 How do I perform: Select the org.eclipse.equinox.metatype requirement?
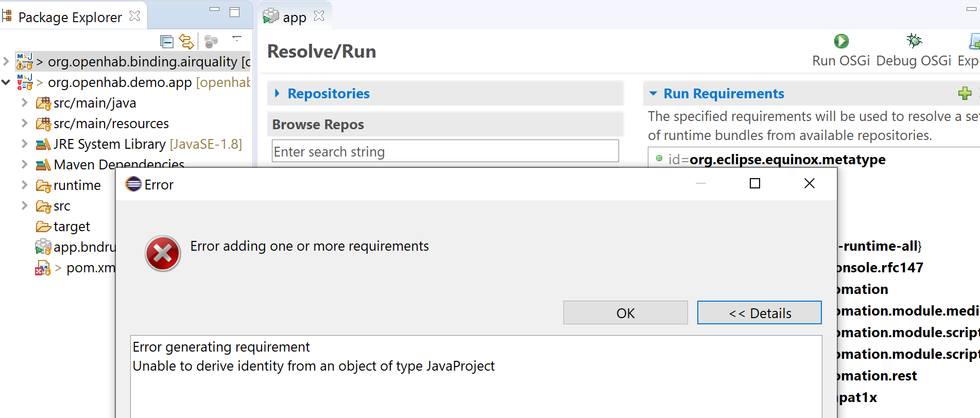pyautogui.click(x=787, y=160)
